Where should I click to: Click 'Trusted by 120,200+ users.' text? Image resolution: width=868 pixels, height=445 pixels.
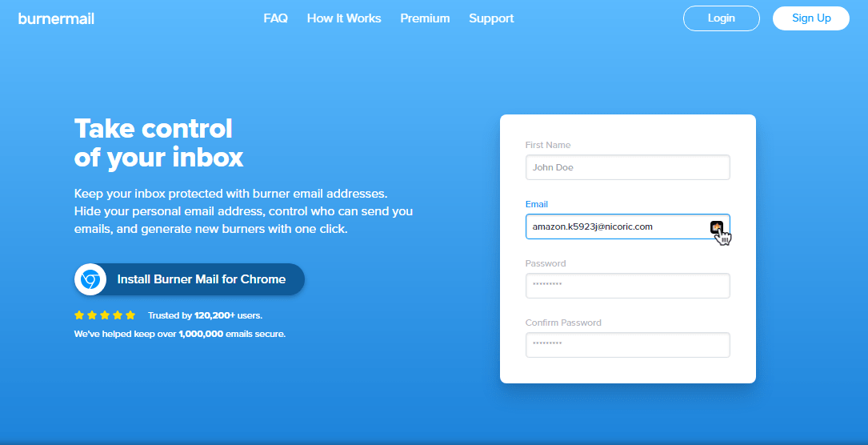coord(205,315)
